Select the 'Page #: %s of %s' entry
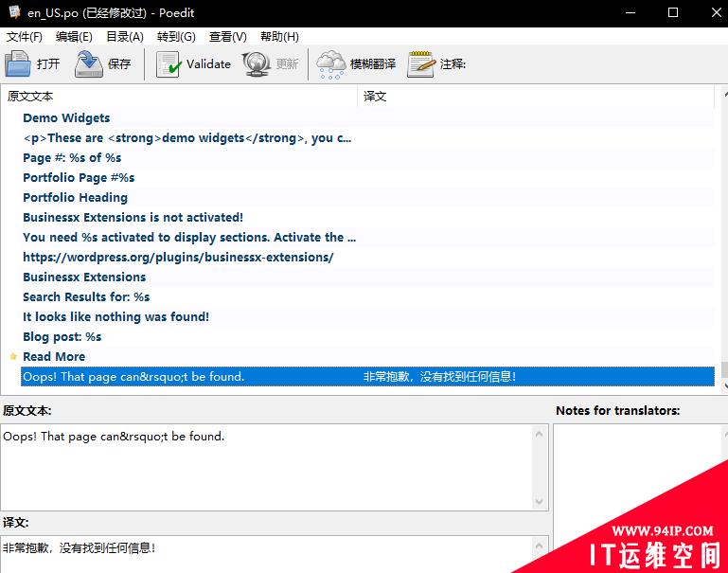Image resolution: width=728 pixels, height=573 pixels. (367, 158)
